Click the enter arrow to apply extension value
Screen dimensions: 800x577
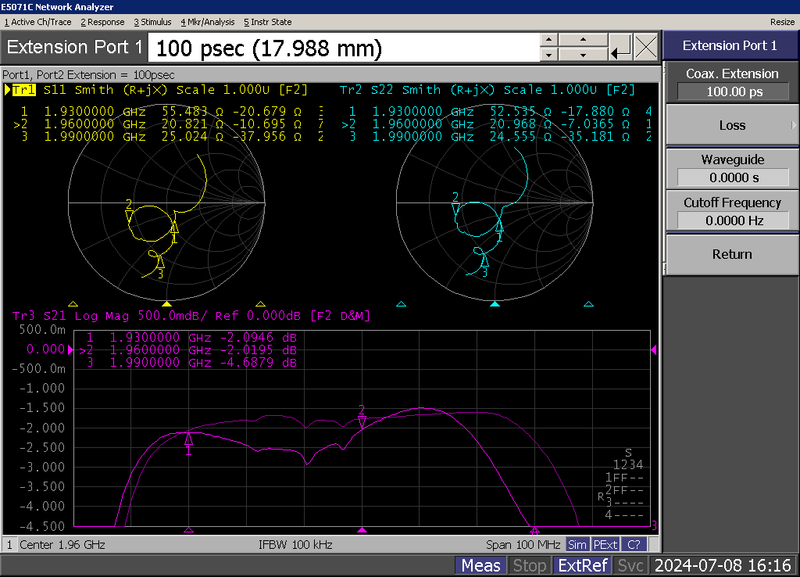[x=619, y=48]
